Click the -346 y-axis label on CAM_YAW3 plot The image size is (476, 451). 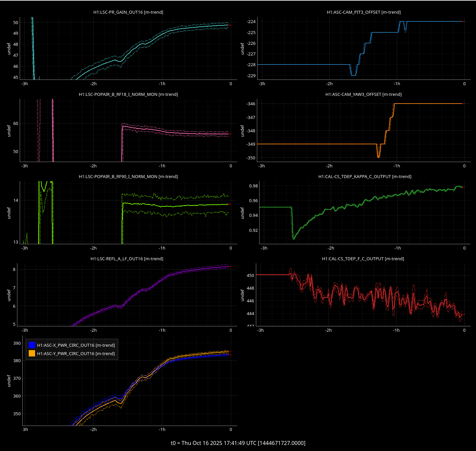(251, 104)
